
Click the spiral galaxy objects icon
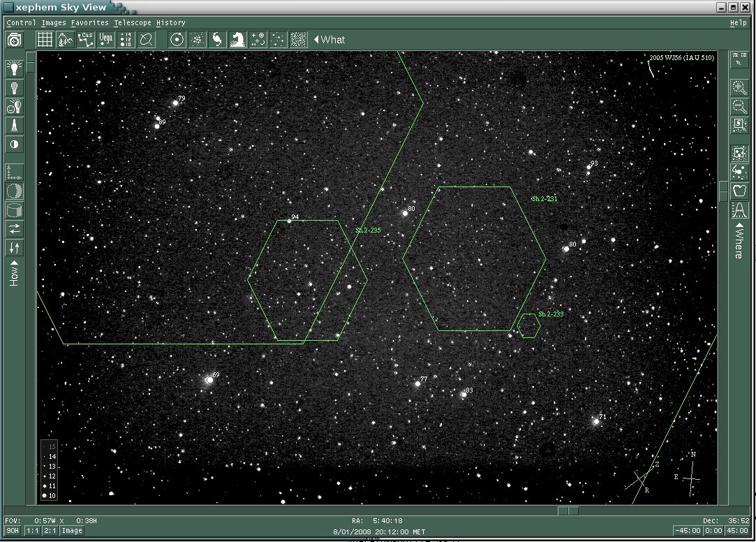coord(218,40)
